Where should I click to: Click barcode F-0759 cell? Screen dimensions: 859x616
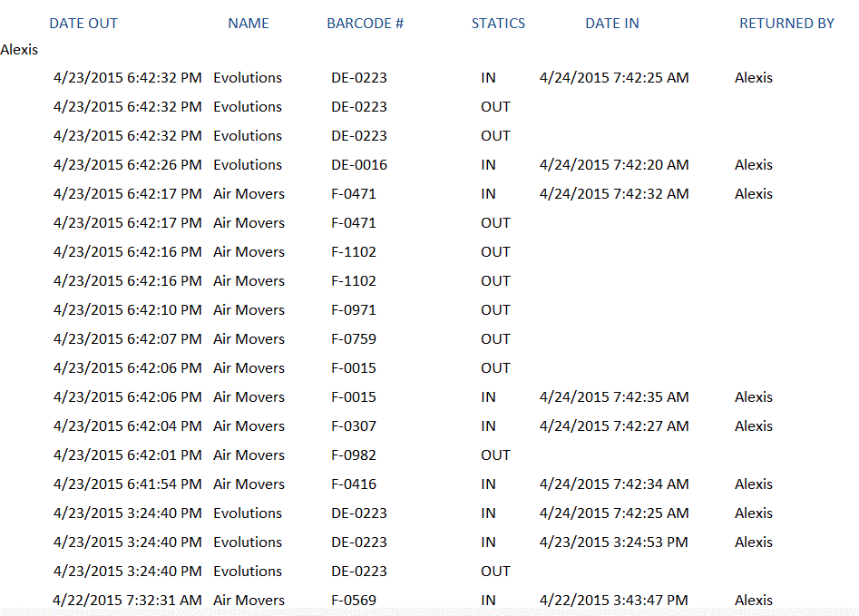(354, 339)
